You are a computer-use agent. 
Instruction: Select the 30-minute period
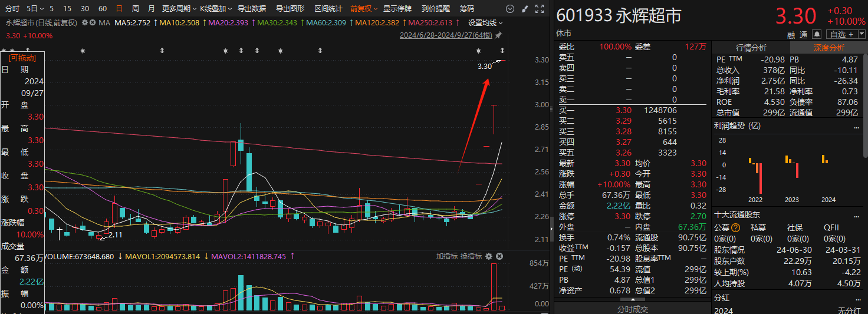tap(85, 9)
